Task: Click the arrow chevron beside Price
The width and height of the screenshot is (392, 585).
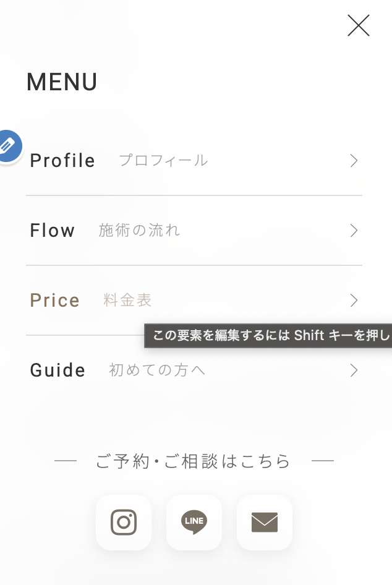Action: [354, 301]
